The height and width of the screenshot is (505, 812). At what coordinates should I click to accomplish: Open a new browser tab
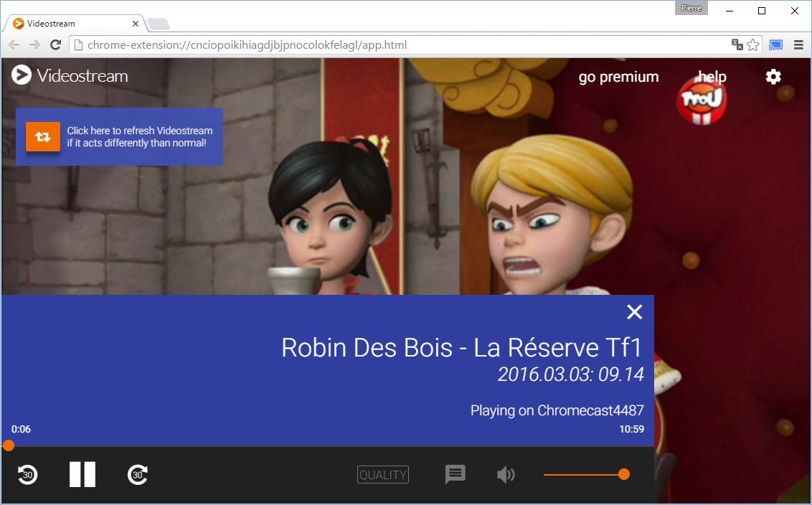[x=159, y=24]
